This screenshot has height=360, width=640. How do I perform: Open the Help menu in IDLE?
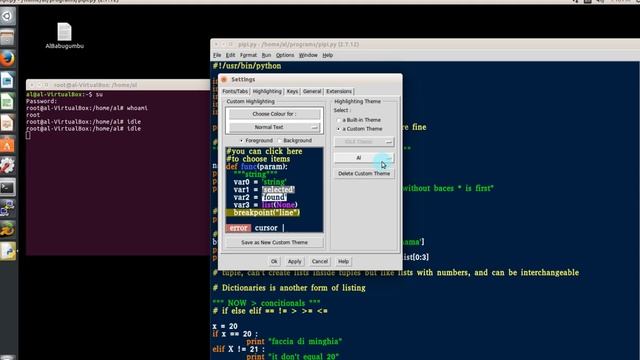328,55
